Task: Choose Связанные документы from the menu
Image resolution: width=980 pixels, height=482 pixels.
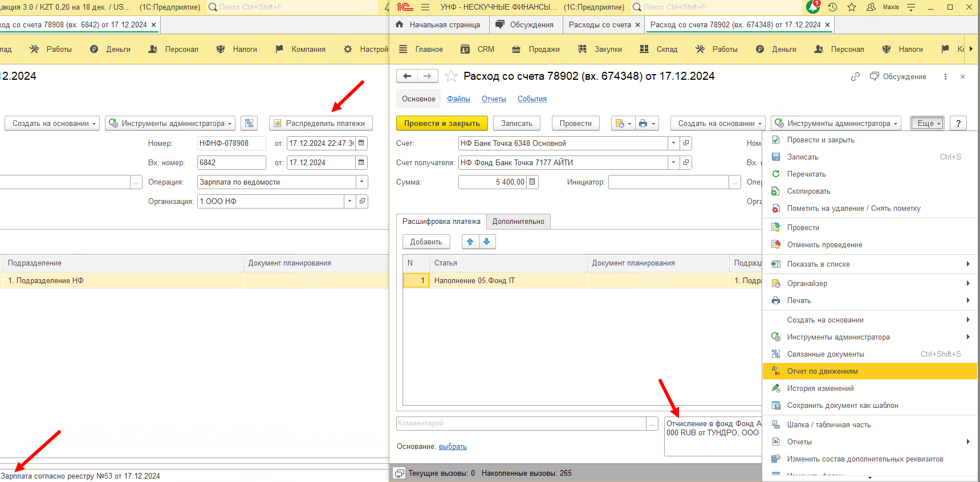Action: click(870, 354)
